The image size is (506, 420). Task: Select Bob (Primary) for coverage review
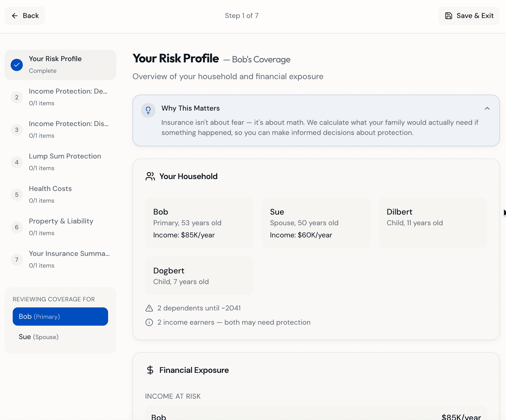click(x=60, y=317)
